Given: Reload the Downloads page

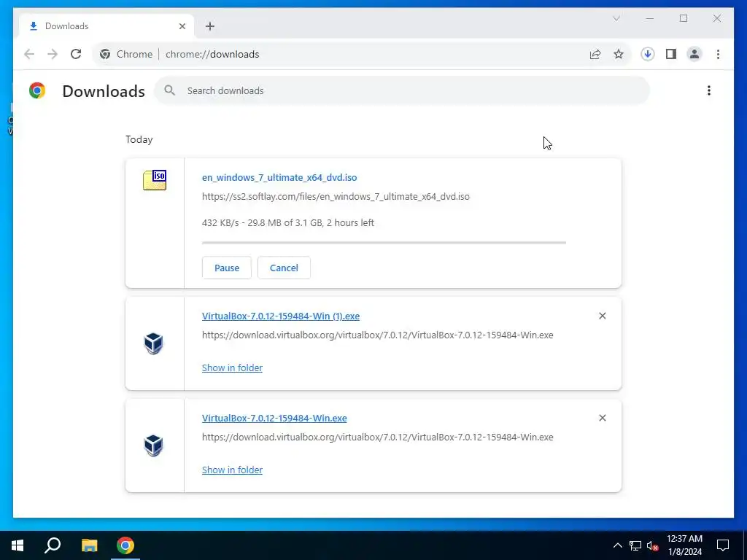Looking at the screenshot, I should pos(76,54).
